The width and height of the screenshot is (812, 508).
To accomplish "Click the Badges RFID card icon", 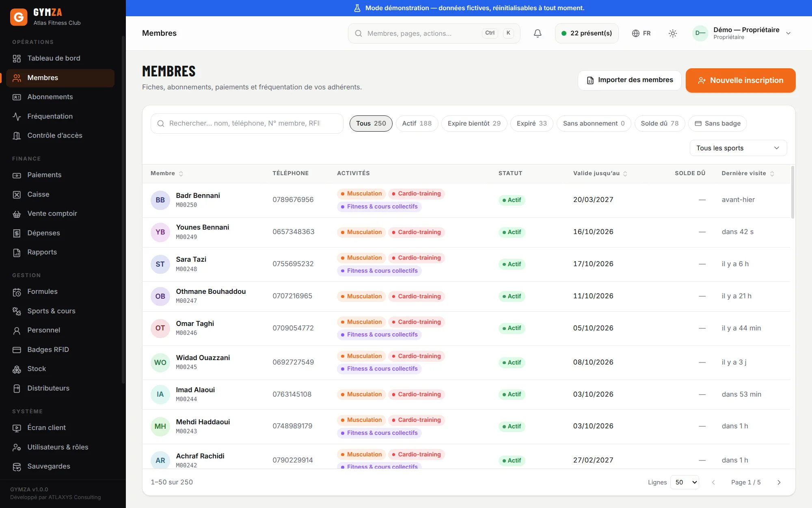I will coord(17,350).
